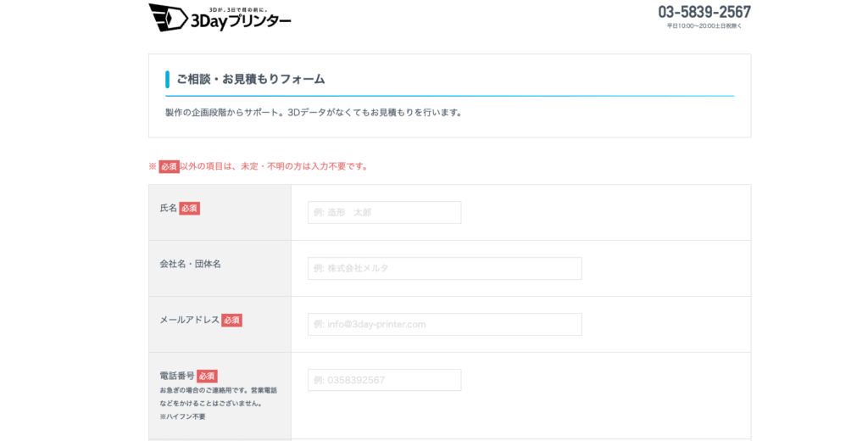Screen dimensions: 868x441
Task: Click the 3Dデータ support description text
Action: point(314,112)
